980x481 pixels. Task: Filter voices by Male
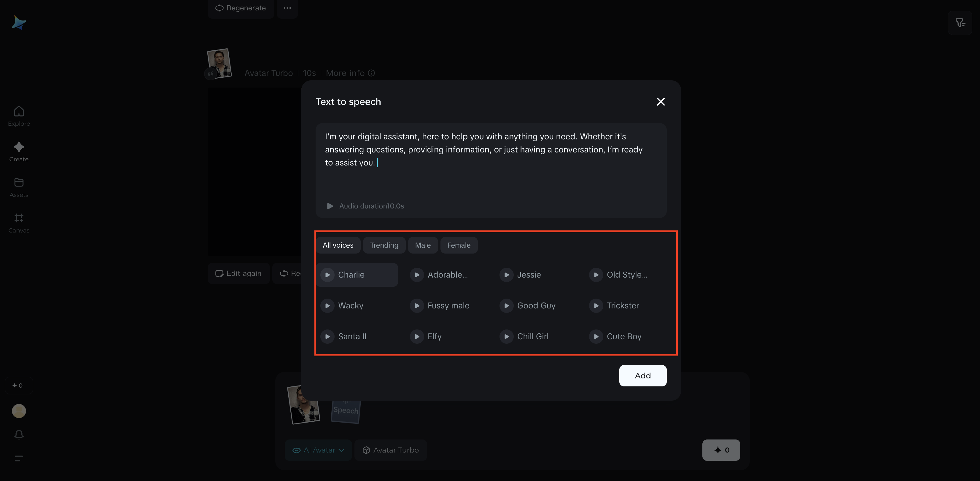click(422, 245)
